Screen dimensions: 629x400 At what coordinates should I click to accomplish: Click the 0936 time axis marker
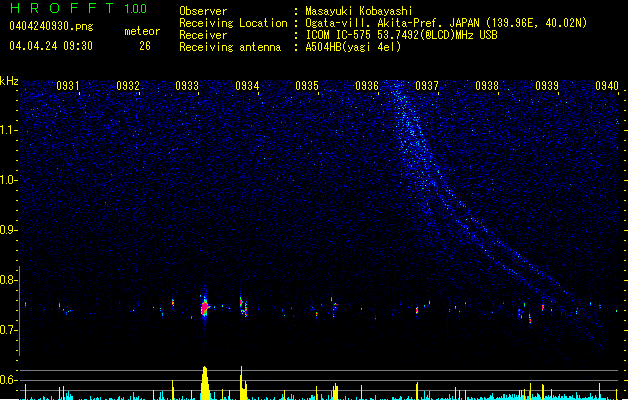pyautogui.click(x=367, y=86)
